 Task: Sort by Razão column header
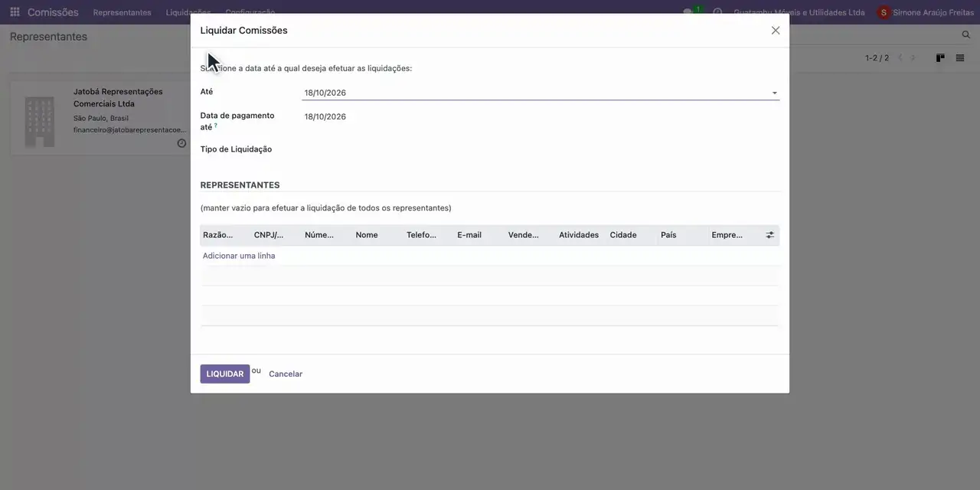coord(225,235)
